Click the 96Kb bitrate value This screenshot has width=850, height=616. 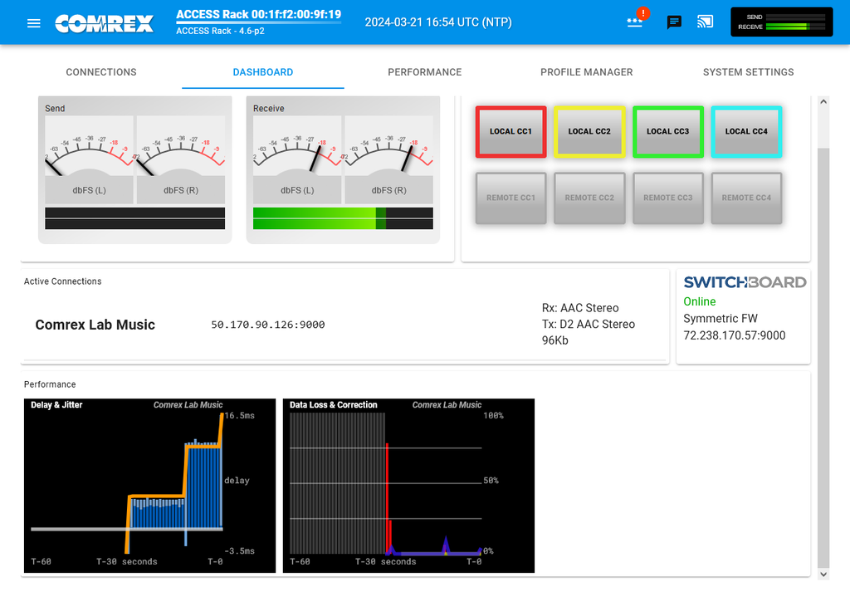(555, 340)
